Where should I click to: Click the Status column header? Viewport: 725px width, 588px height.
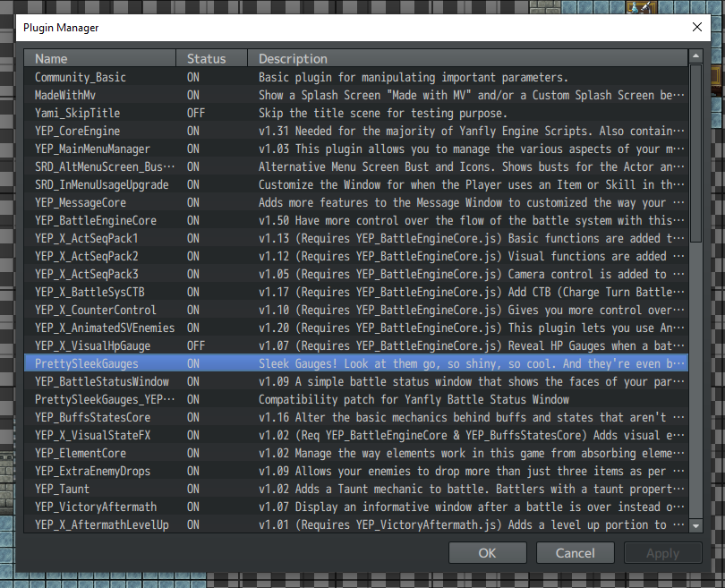click(211, 59)
